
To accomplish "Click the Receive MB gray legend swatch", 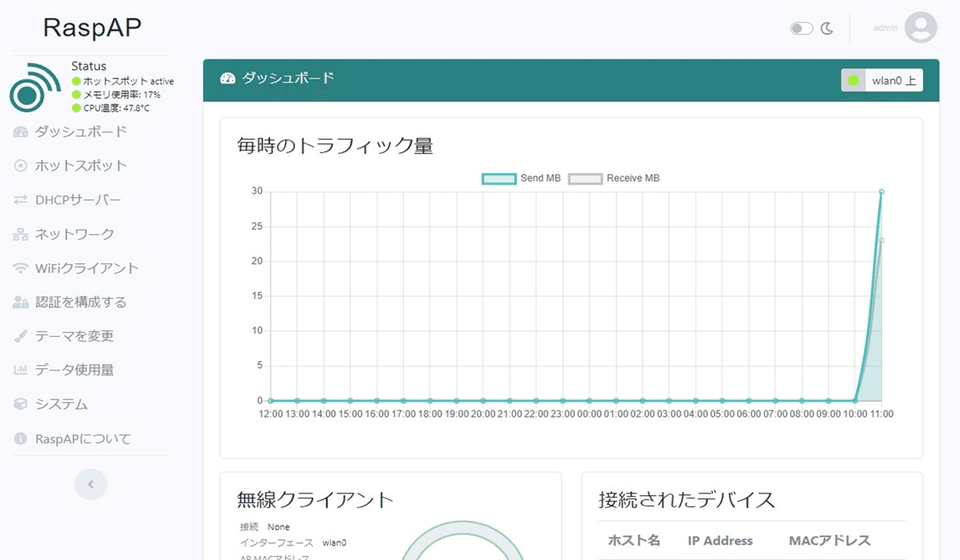I will pyautogui.click(x=585, y=178).
